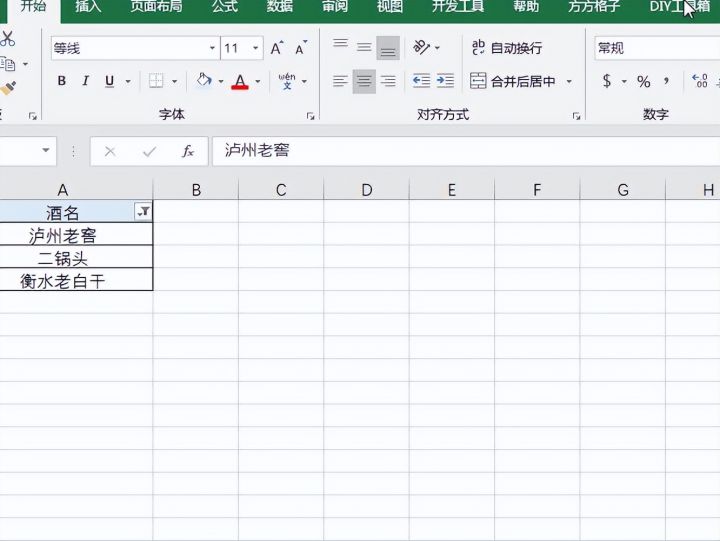Toggle italic formatting
Image resolution: width=720 pixels, height=541 pixels.
(x=85, y=81)
